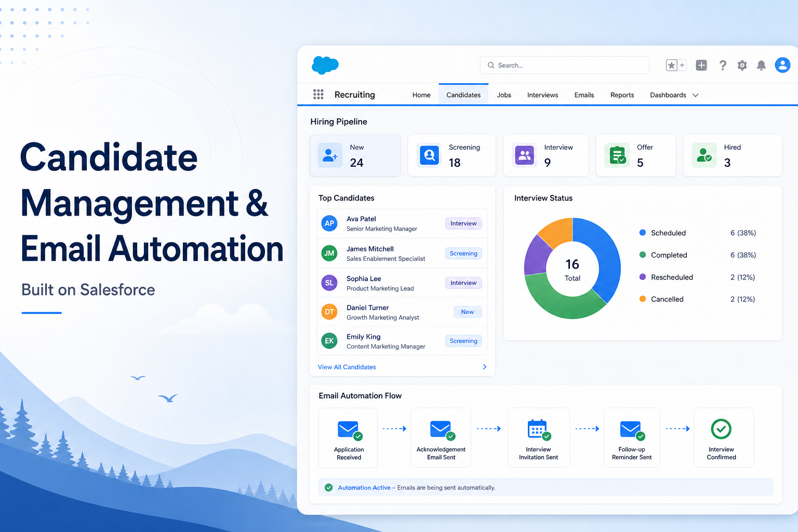
Task: Click the Cancelled value 2 (12%)
Action: 742,299
